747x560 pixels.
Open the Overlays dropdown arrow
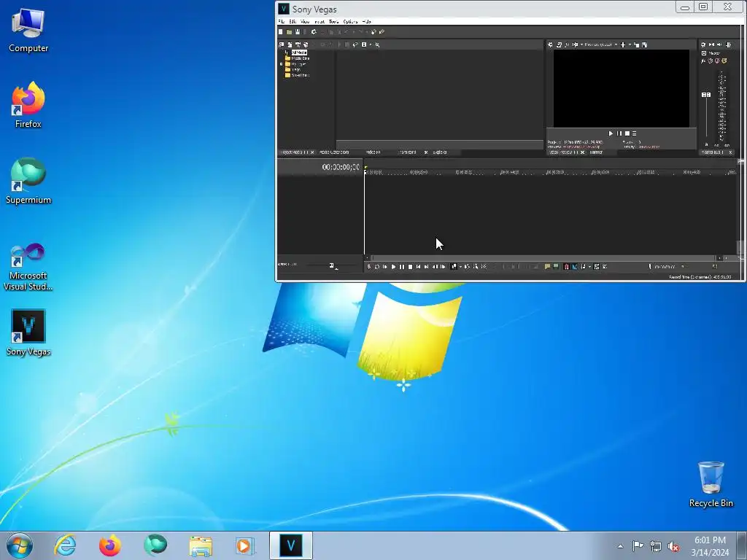[630, 44]
